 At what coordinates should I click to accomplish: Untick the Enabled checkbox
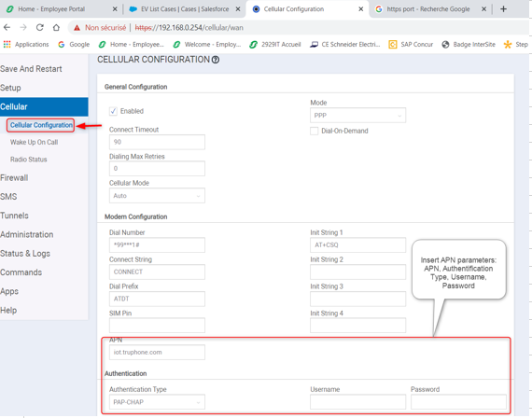[113, 111]
